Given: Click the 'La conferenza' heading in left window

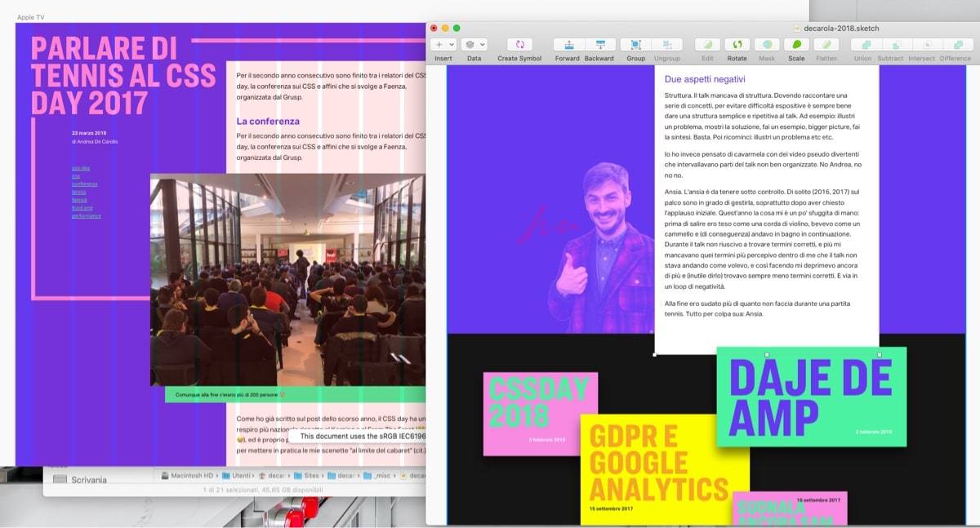Looking at the screenshot, I should click(268, 121).
